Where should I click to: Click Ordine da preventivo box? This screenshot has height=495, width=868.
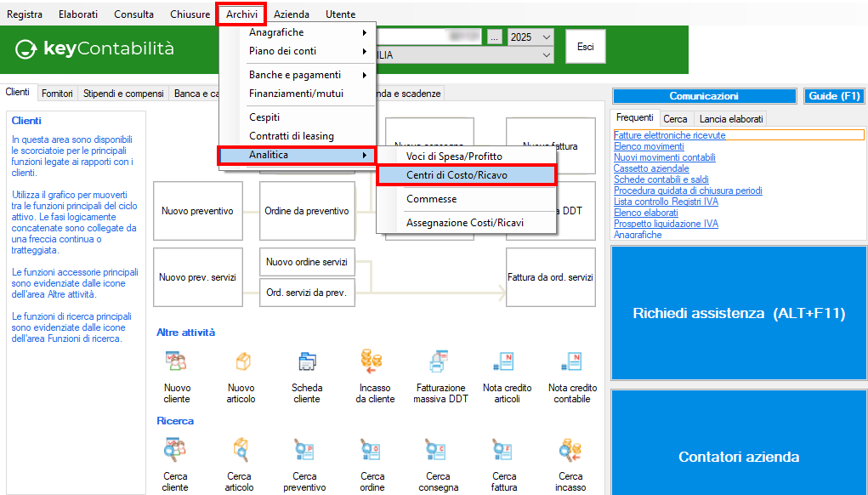(307, 211)
